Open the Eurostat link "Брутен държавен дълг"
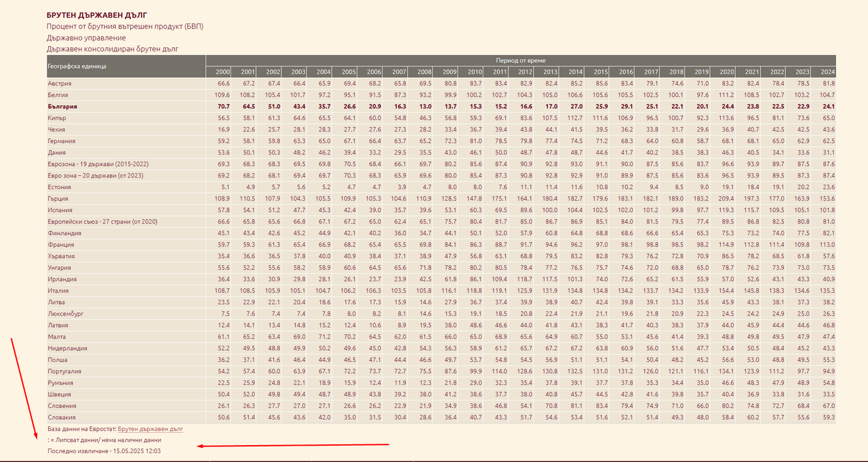The width and height of the screenshot is (868, 462). [150, 429]
